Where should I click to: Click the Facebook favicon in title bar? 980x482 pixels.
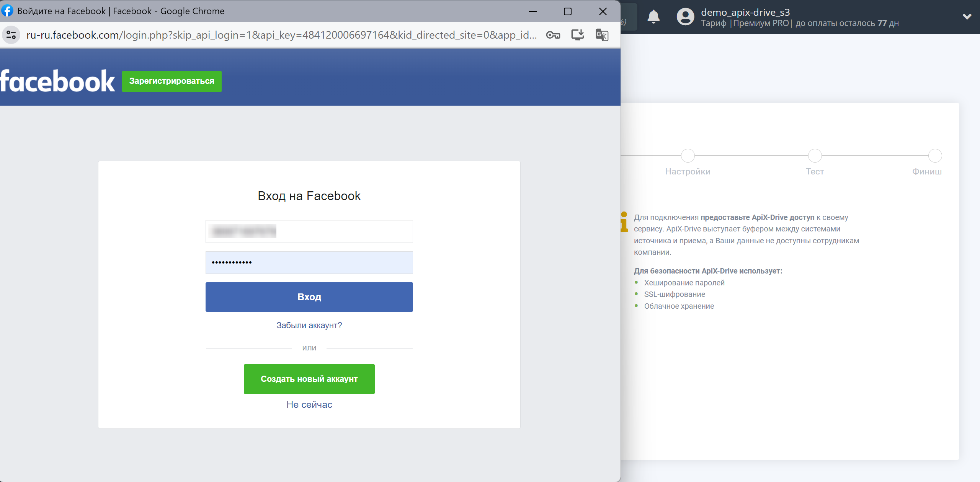[x=7, y=11]
